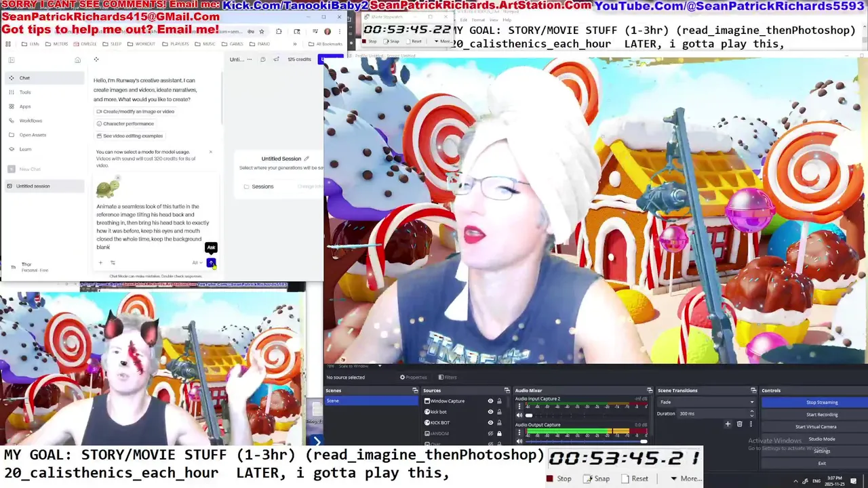Click the plus add attachment icon in prompt
This screenshot has height=488, width=868.
(100, 263)
